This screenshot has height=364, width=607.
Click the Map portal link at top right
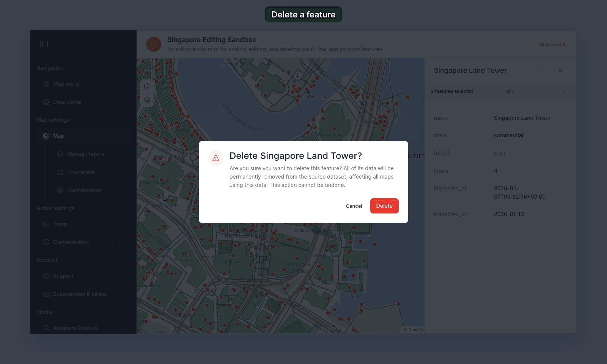[552, 44]
